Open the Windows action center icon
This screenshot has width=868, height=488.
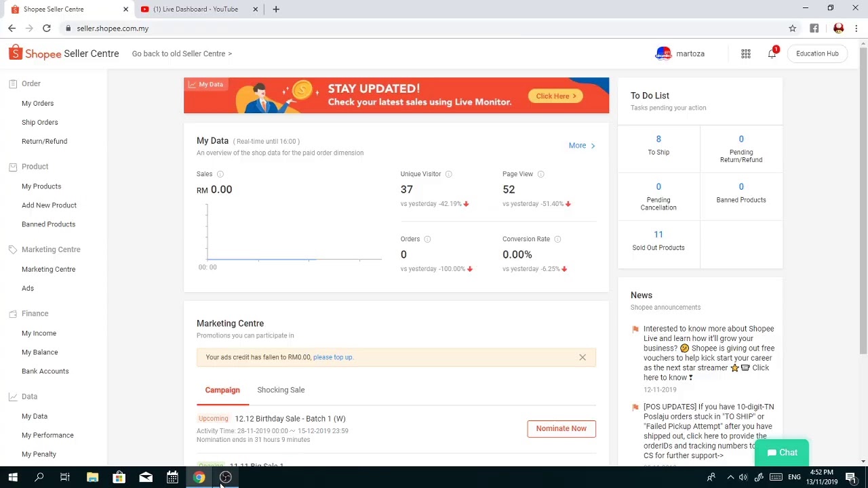(851, 477)
